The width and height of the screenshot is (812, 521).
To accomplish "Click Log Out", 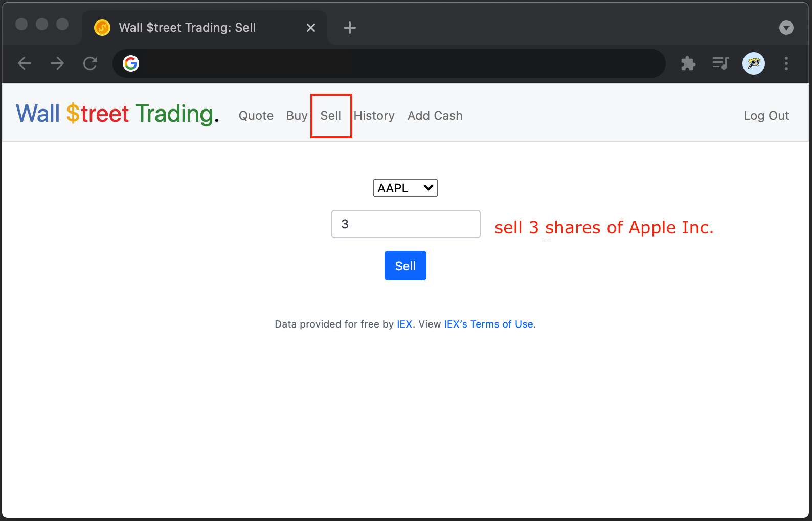I will point(766,116).
